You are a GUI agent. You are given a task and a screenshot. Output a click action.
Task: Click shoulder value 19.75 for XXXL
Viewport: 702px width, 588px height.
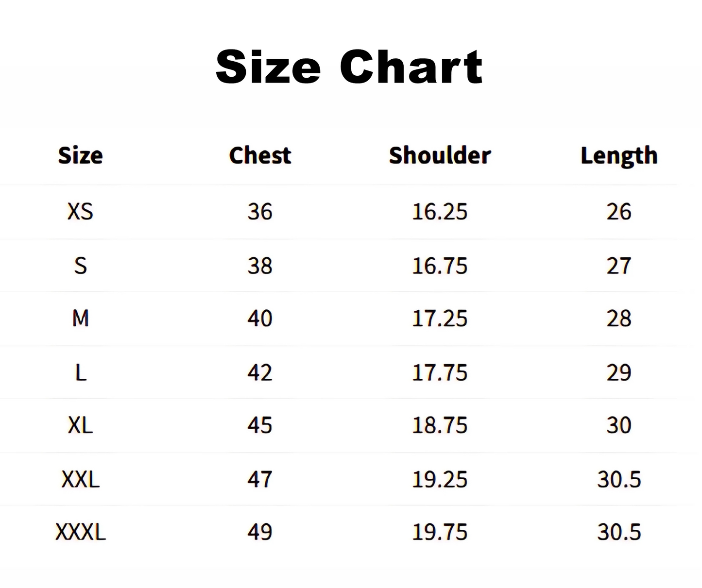point(440,532)
